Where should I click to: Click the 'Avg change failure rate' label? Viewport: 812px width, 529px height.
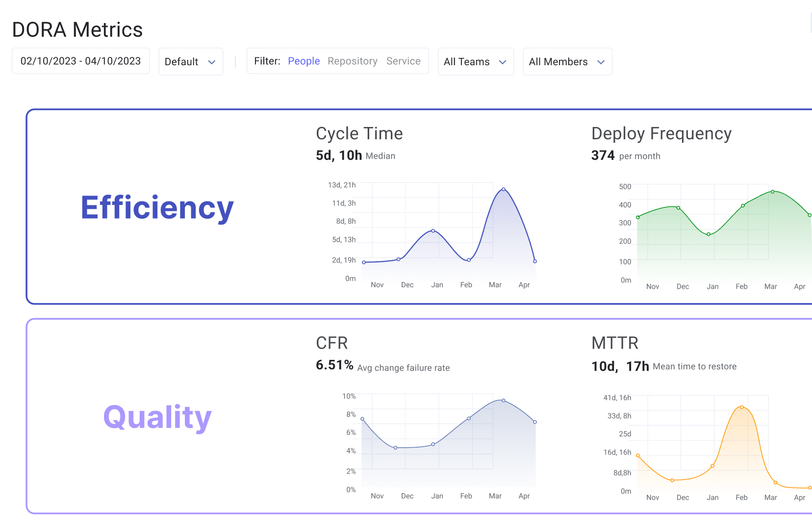404,368
